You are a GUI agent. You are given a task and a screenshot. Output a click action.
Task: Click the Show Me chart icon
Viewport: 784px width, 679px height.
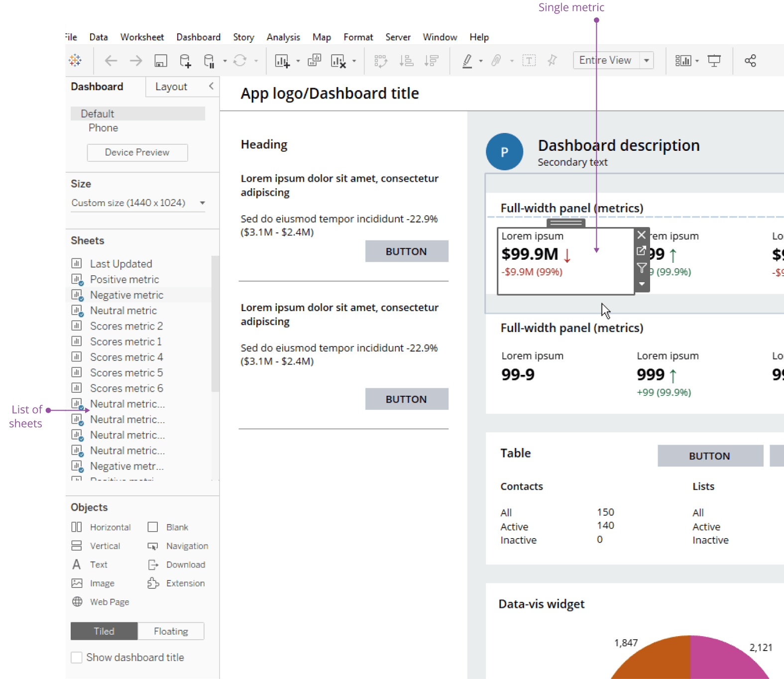[683, 61]
